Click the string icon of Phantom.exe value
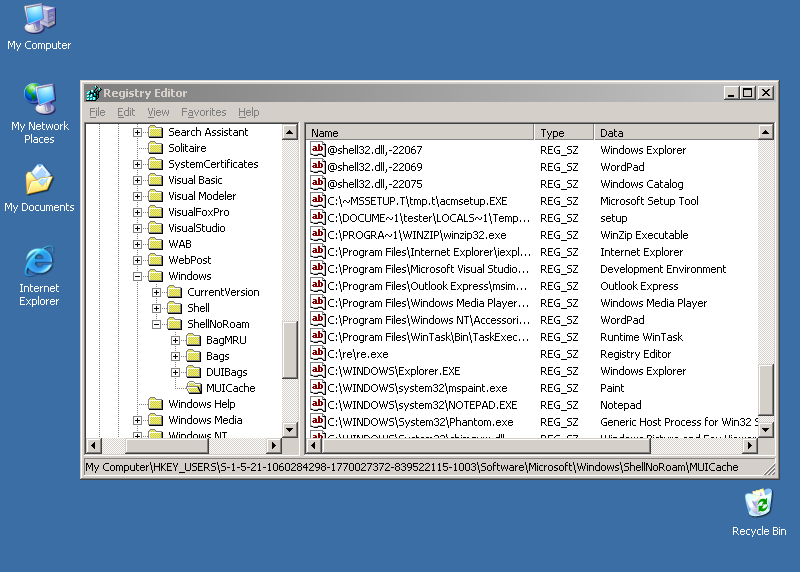 point(318,421)
